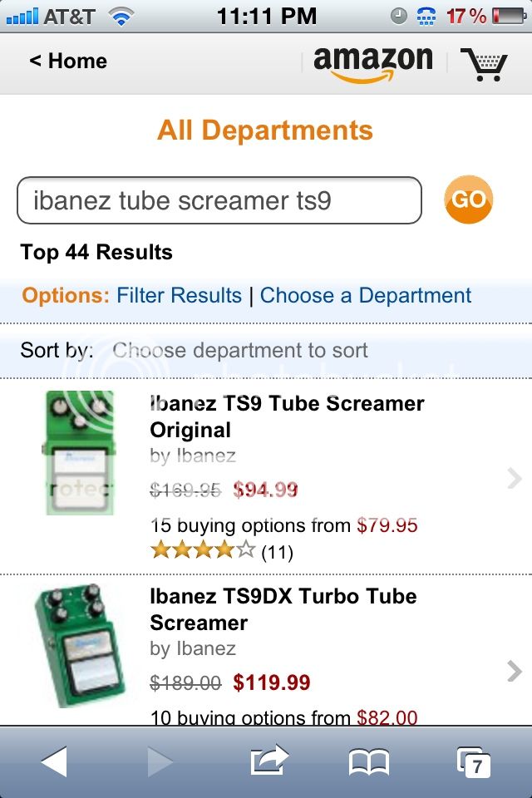View 15 buying options from $79.95
The width and height of the screenshot is (532, 798).
[x=283, y=525]
